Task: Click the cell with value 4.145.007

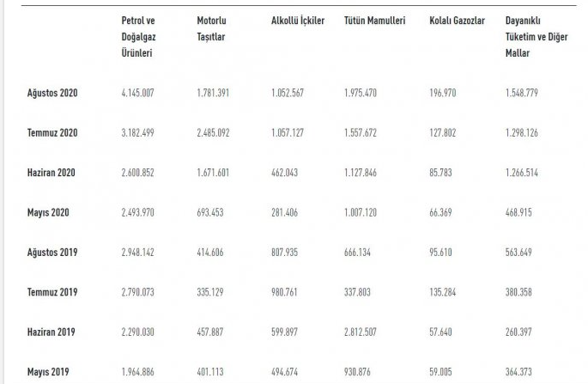Action: 138,93
